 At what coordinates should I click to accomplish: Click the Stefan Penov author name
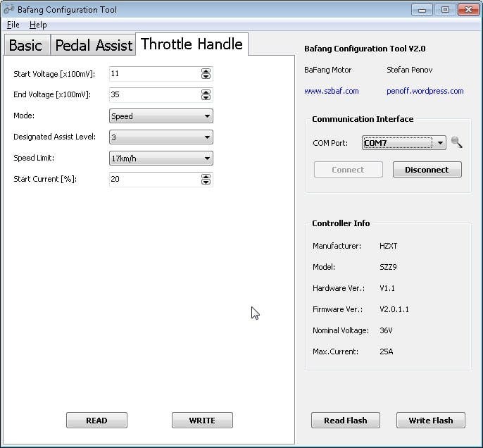coord(410,70)
